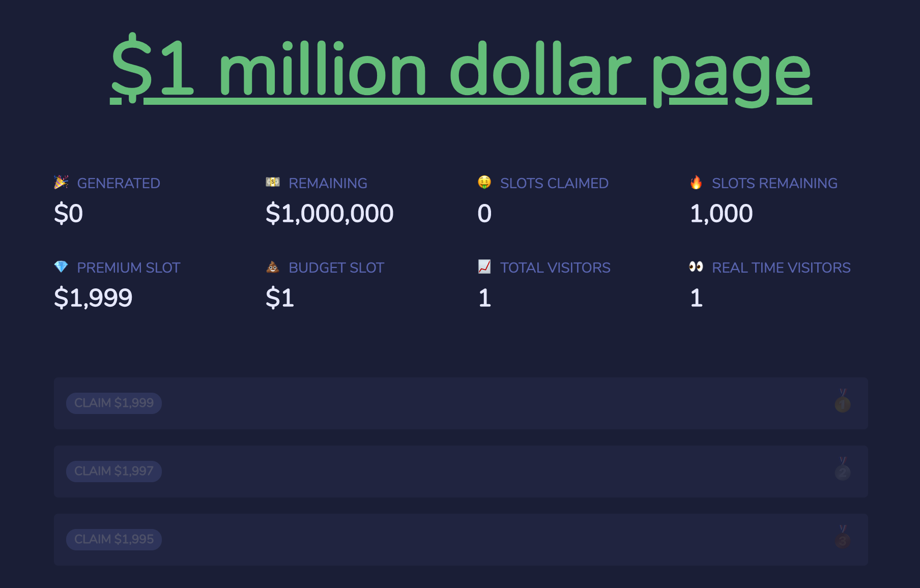Click the eyes icon beside REAL TIME VISITORS
920x588 pixels.
tap(696, 267)
